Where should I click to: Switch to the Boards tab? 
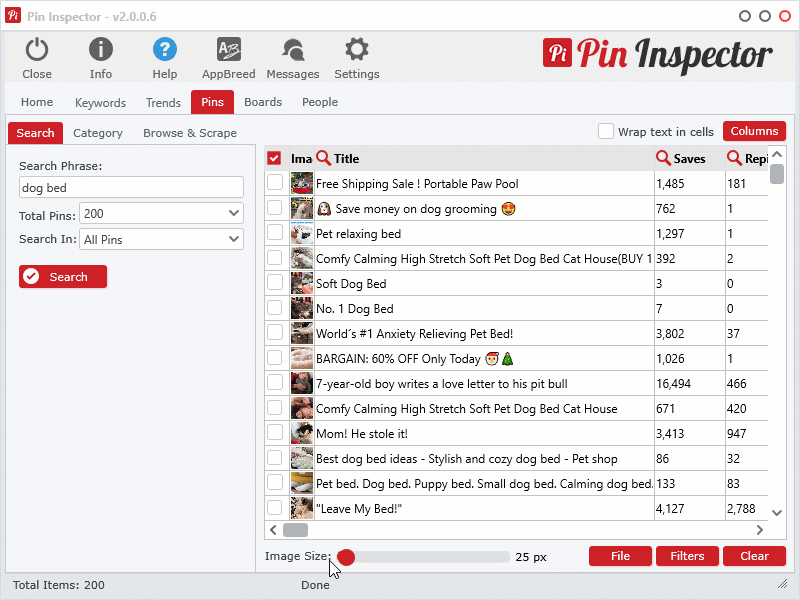click(263, 102)
